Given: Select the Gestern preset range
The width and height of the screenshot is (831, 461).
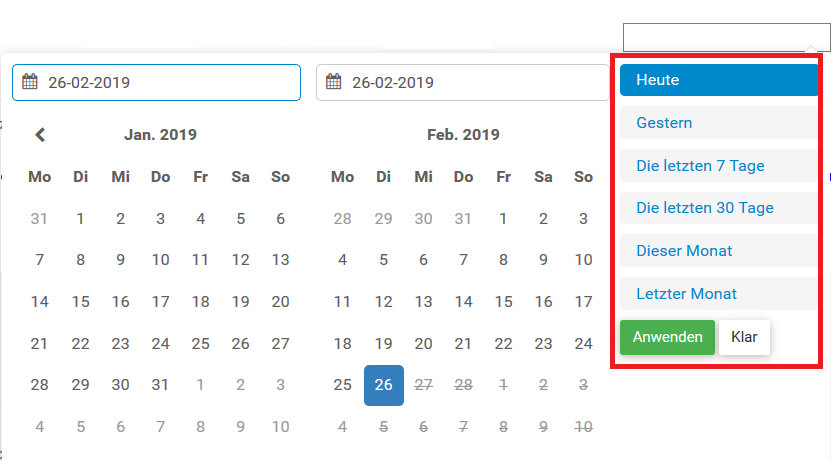Looking at the screenshot, I should (x=718, y=123).
